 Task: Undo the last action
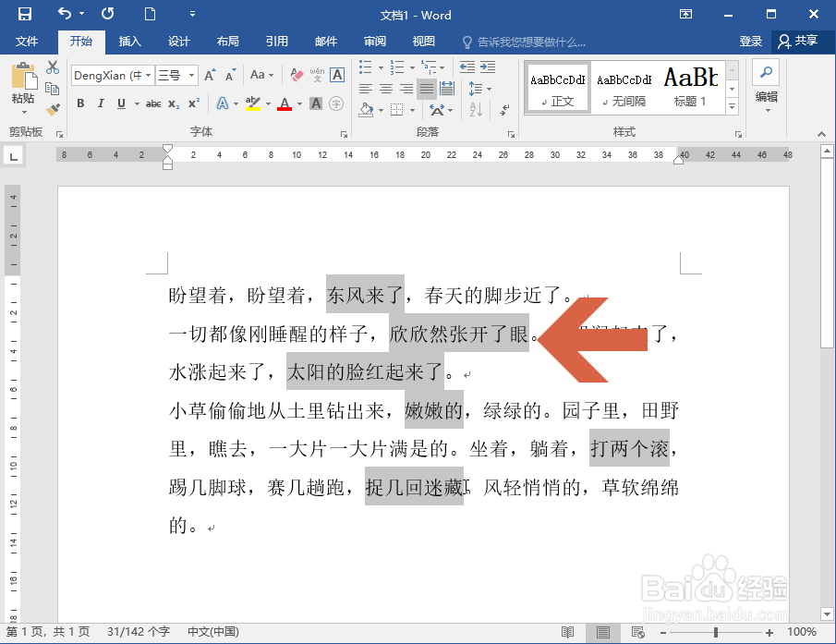pyautogui.click(x=65, y=13)
